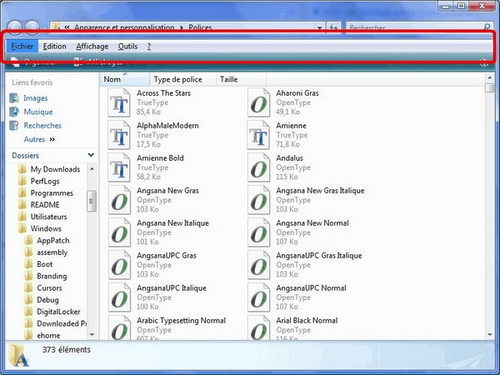Click the My Downloads folder icon
500x375 pixels.
click(22, 169)
